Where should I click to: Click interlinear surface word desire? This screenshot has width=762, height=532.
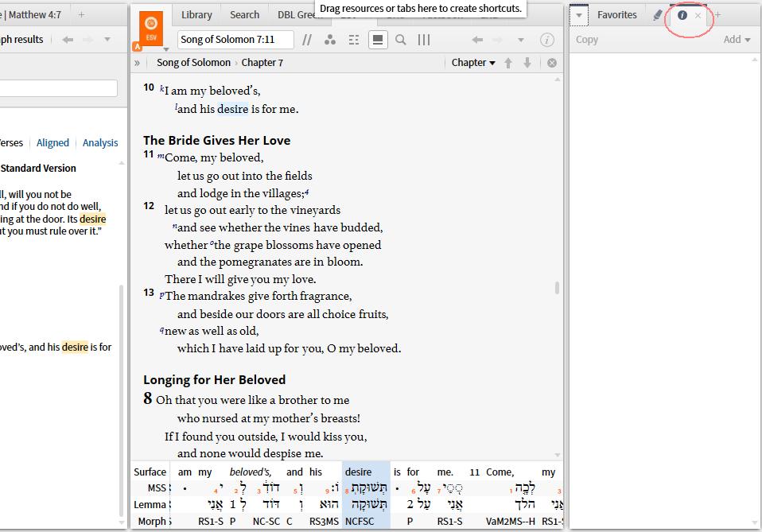click(358, 472)
